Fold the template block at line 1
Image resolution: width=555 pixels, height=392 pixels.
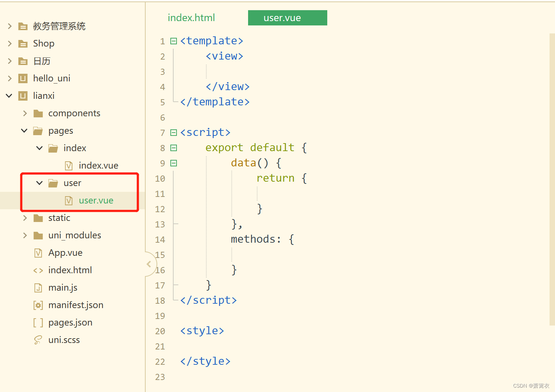tap(174, 41)
